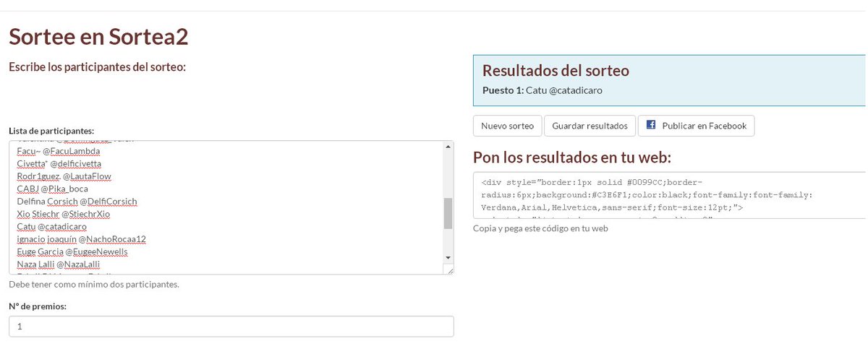Select line Euge Garcia @EugeeNewells
Screen dimensions: 868x349
coord(72,251)
